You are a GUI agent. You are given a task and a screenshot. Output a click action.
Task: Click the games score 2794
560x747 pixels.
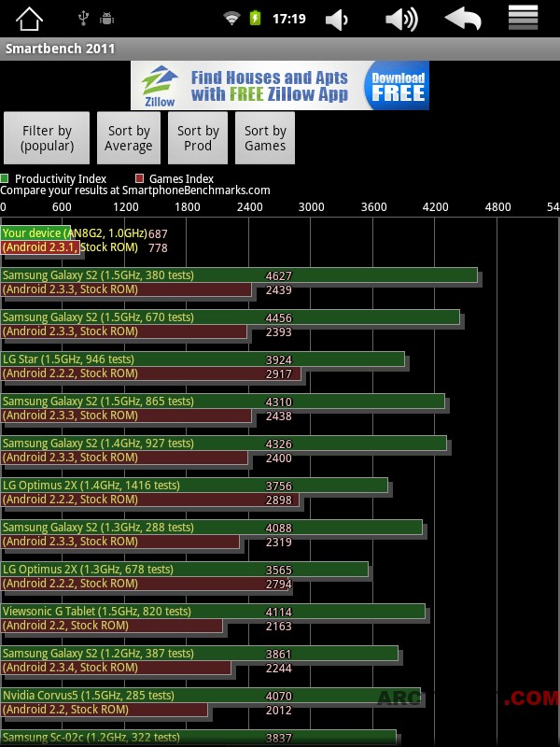[x=278, y=585]
